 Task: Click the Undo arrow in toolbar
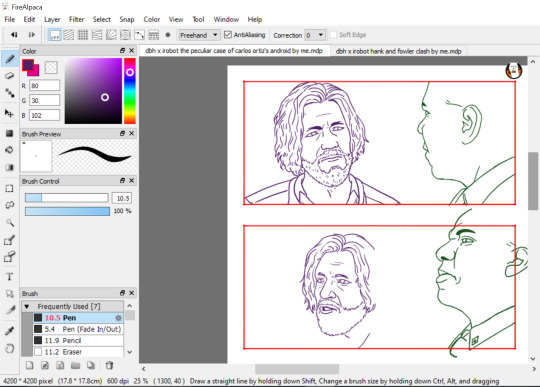(x=14, y=35)
